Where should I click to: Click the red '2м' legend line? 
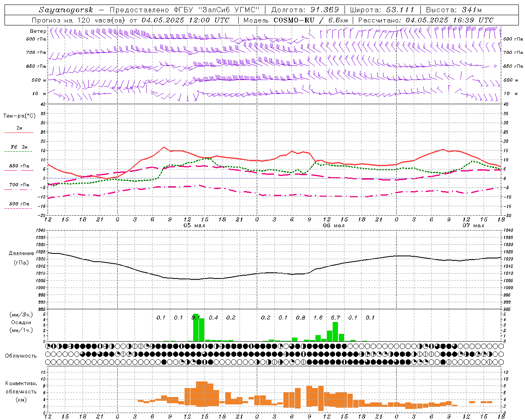[19, 132]
